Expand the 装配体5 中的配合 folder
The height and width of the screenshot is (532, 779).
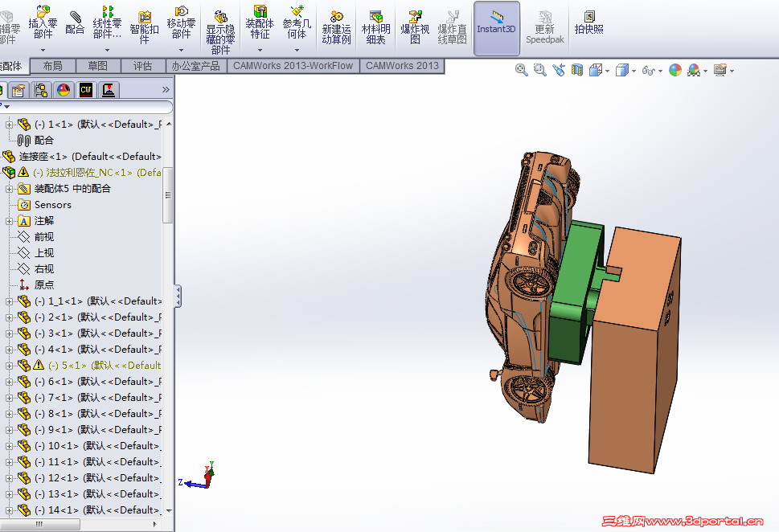9,190
